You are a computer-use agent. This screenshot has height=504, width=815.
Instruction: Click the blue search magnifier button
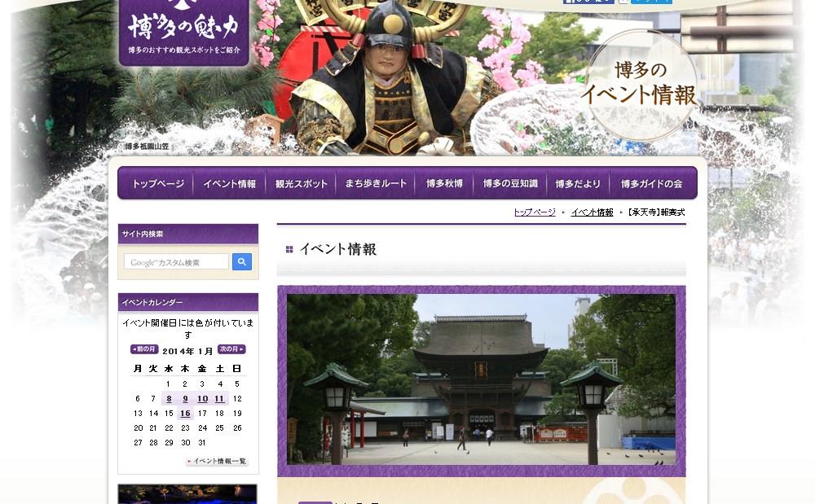242,262
